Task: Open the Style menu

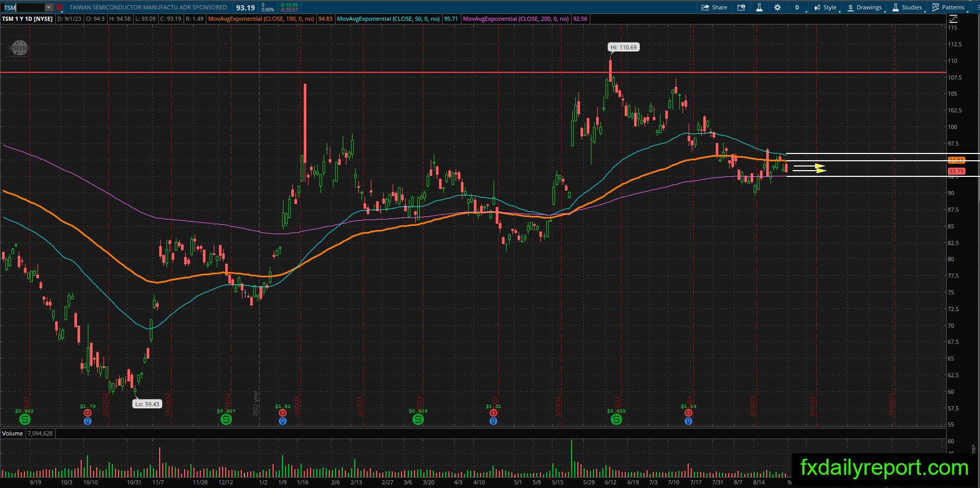Action: click(826, 7)
